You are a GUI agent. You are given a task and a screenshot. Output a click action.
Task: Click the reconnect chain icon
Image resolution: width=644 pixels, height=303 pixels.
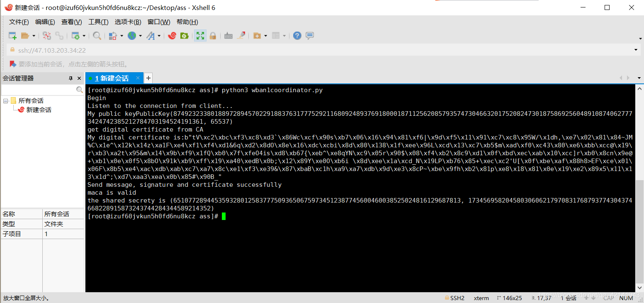[x=59, y=36]
